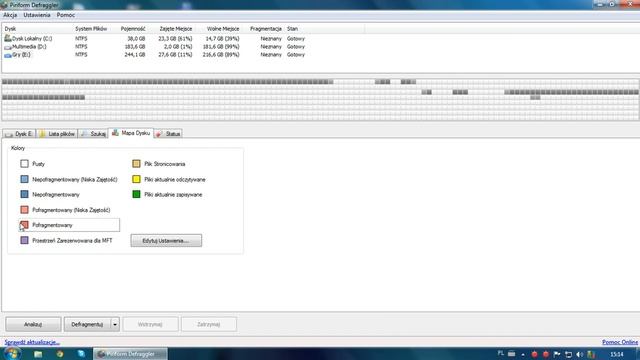The image size is (640, 360).
Task: Open the Pomoc menu
Action: 66,15
